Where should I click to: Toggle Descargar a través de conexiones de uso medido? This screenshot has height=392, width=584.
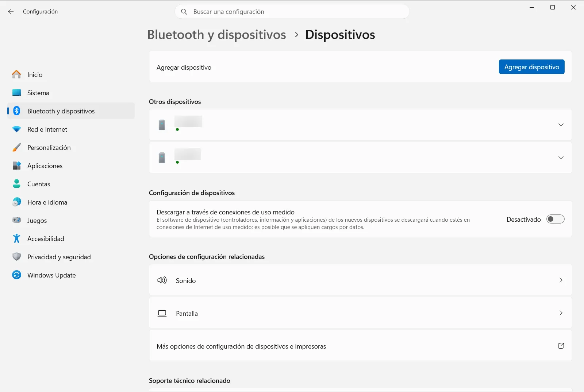point(555,219)
